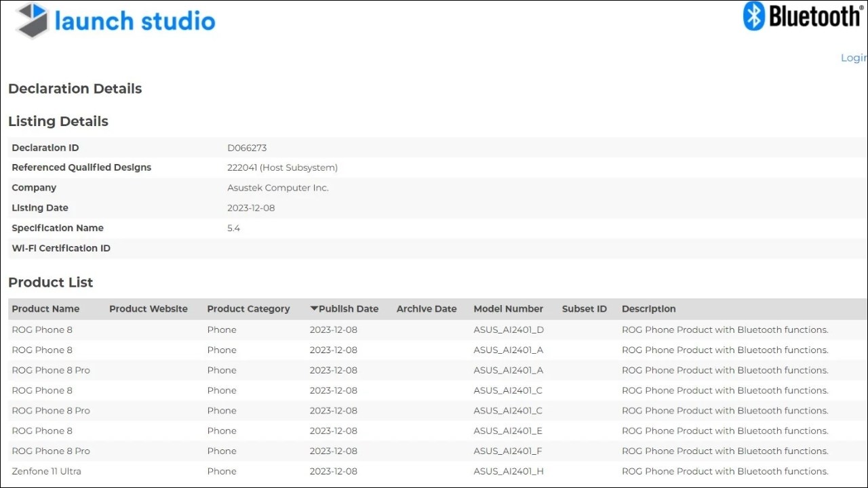Select the ROG Phone 8 Pro ASUS_AI2401_F row

click(51, 451)
